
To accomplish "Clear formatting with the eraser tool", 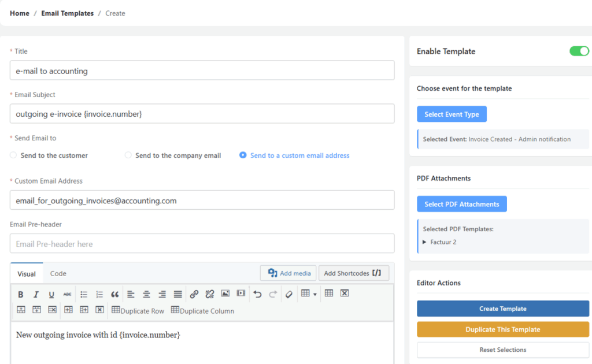I will click(288, 294).
